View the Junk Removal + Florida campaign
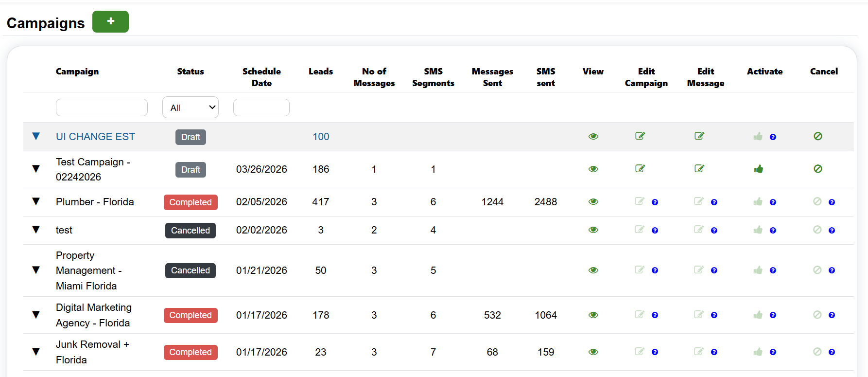Image resolution: width=868 pixels, height=377 pixels. pos(593,352)
